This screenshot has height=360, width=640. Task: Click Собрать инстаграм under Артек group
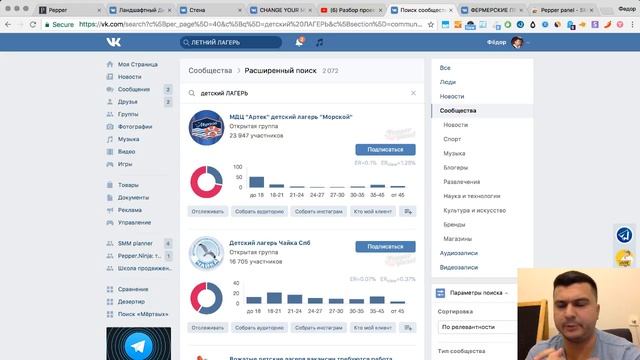[319, 211]
